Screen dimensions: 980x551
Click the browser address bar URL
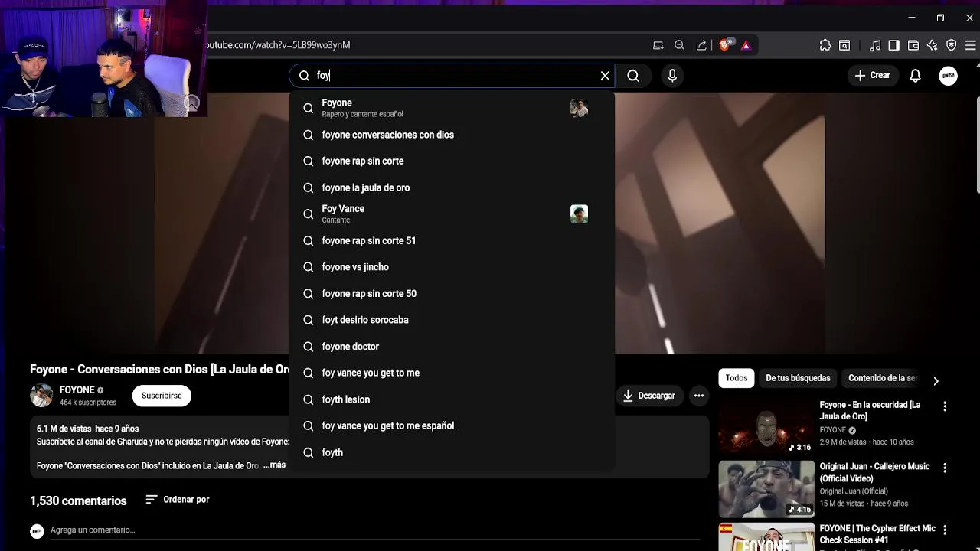click(x=279, y=45)
